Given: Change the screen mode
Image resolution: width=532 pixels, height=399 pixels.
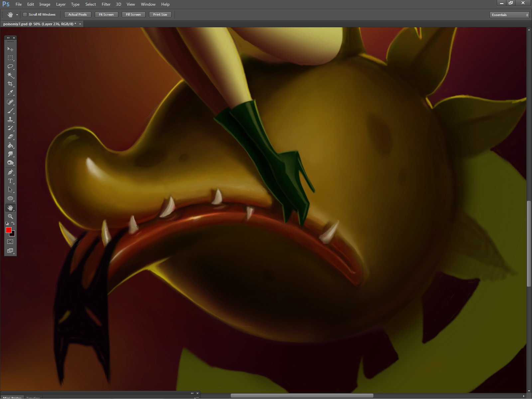Looking at the screenshot, I should pyautogui.click(x=10, y=251).
